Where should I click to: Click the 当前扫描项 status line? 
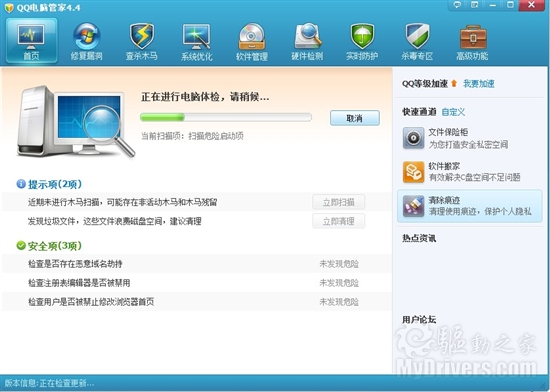pos(192,136)
